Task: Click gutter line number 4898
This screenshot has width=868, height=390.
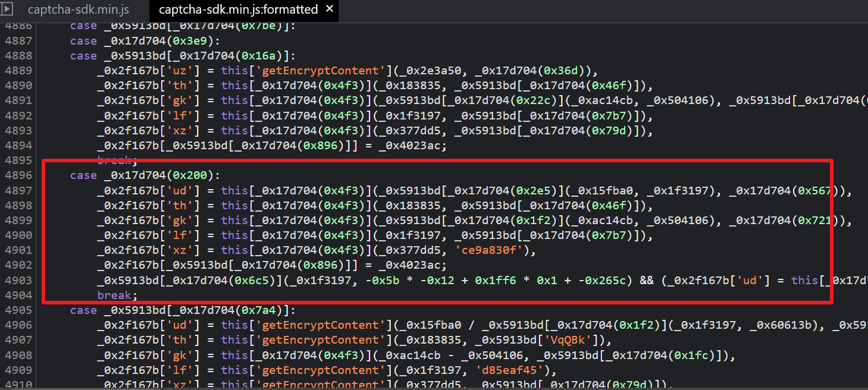Action: (x=17, y=205)
